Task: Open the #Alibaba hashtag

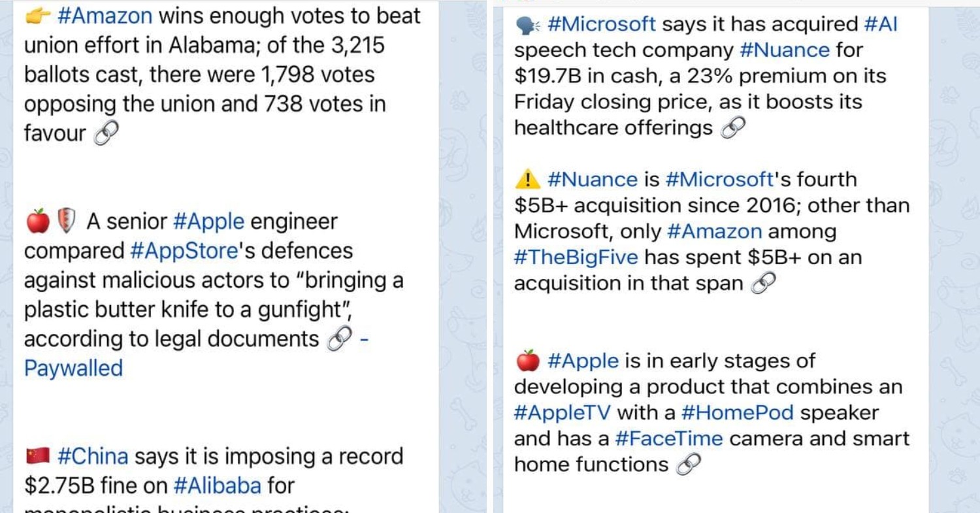Action: click(217, 486)
